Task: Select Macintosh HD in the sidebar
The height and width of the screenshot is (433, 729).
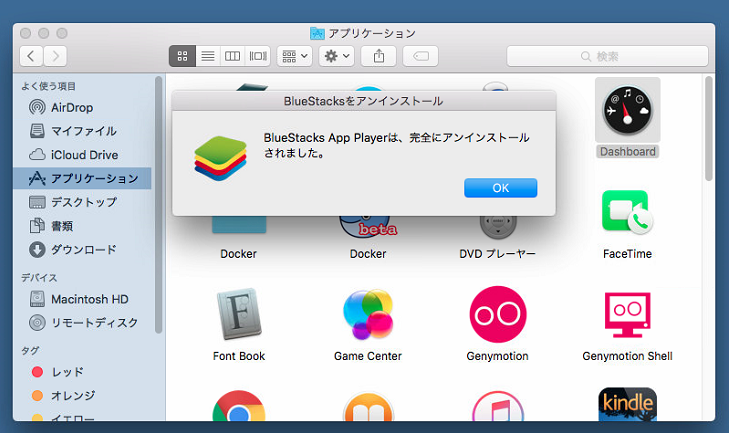Action: (84, 299)
